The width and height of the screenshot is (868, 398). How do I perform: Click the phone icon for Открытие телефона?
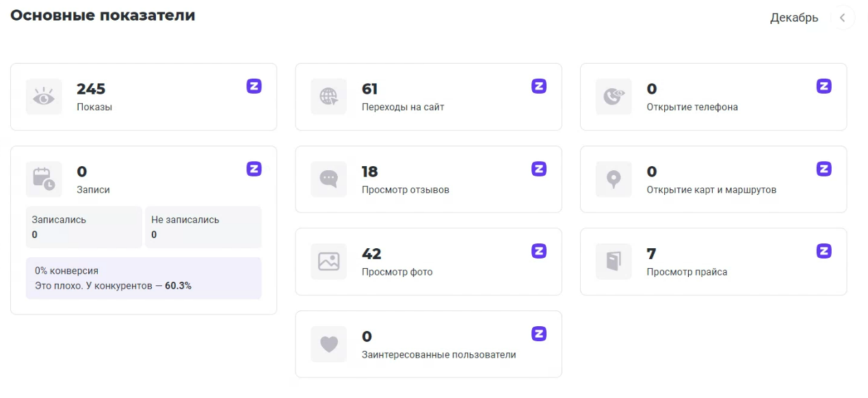[x=614, y=97]
